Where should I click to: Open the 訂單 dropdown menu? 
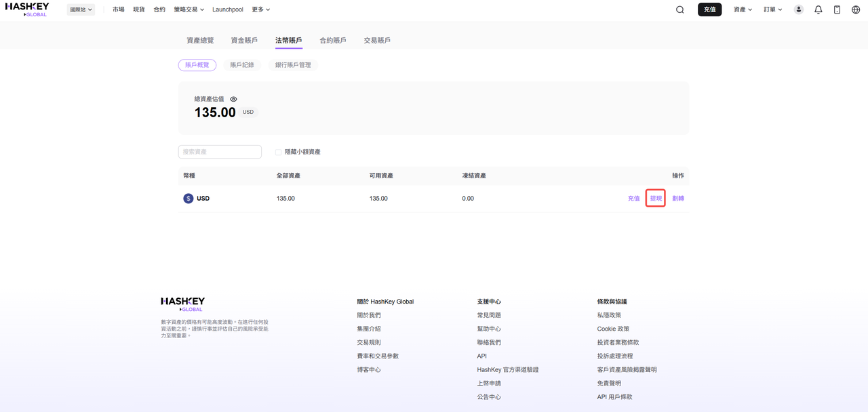pyautogui.click(x=773, y=9)
